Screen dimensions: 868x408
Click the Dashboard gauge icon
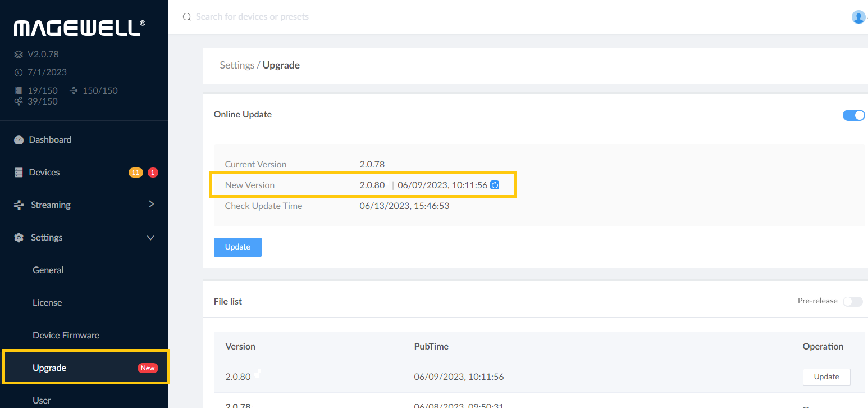click(x=19, y=140)
